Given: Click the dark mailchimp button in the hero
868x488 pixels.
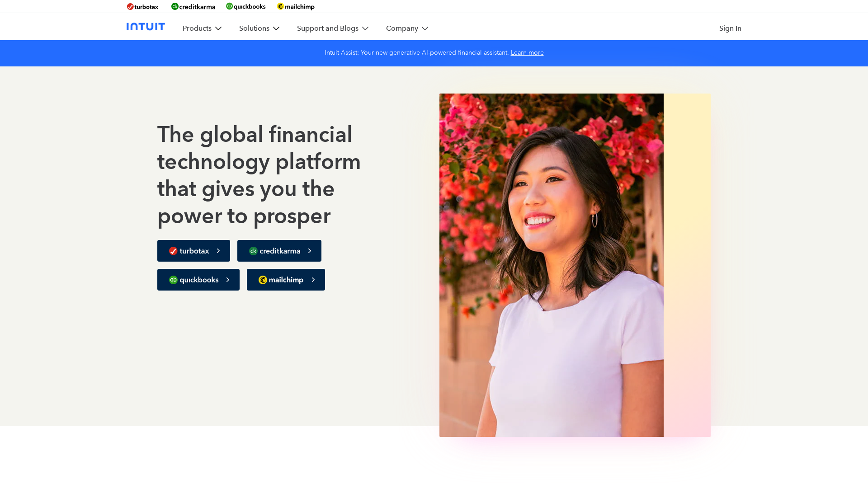Looking at the screenshot, I should (x=286, y=280).
